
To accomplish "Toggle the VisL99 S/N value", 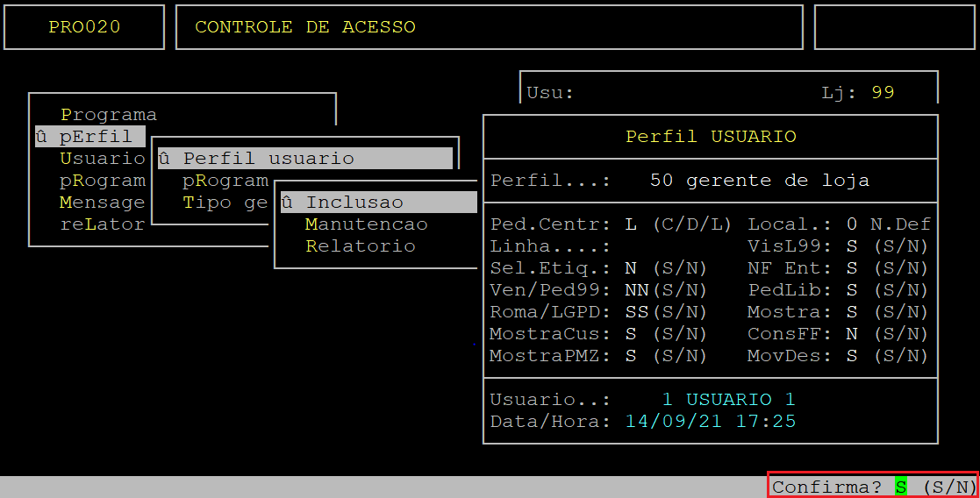I will (x=851, y=246).
